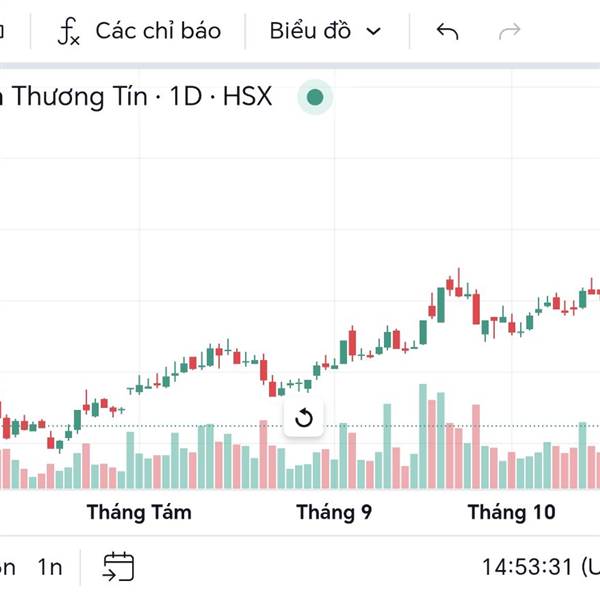Click the green market status dot
600x600 pixels.
point(315,97)
